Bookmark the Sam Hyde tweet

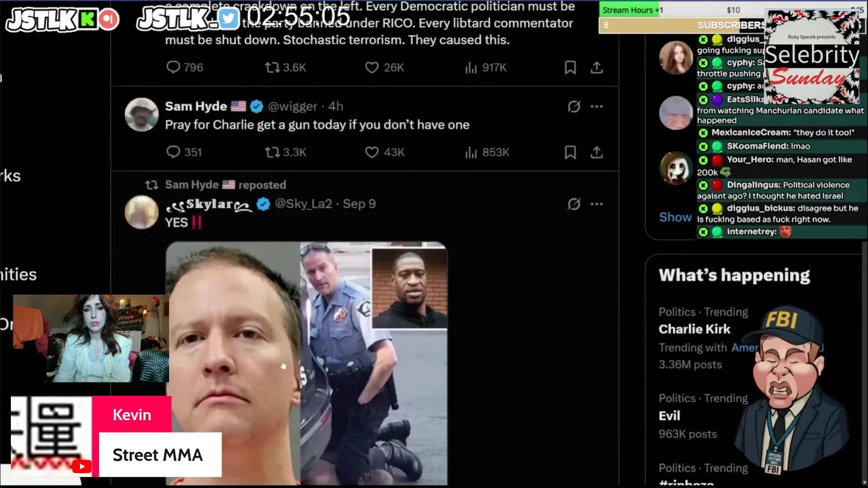click(570, 152)
